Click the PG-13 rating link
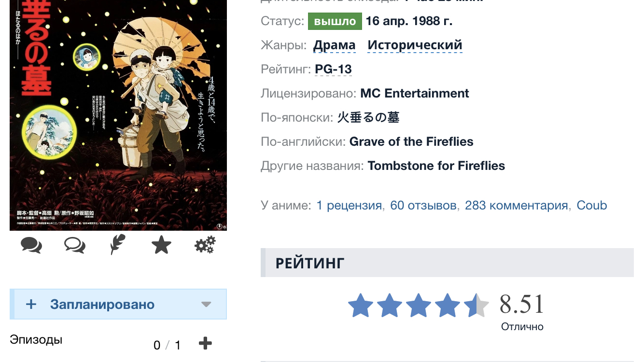Image resolution: width=644 pixels, height=362 pixels. 333,69
